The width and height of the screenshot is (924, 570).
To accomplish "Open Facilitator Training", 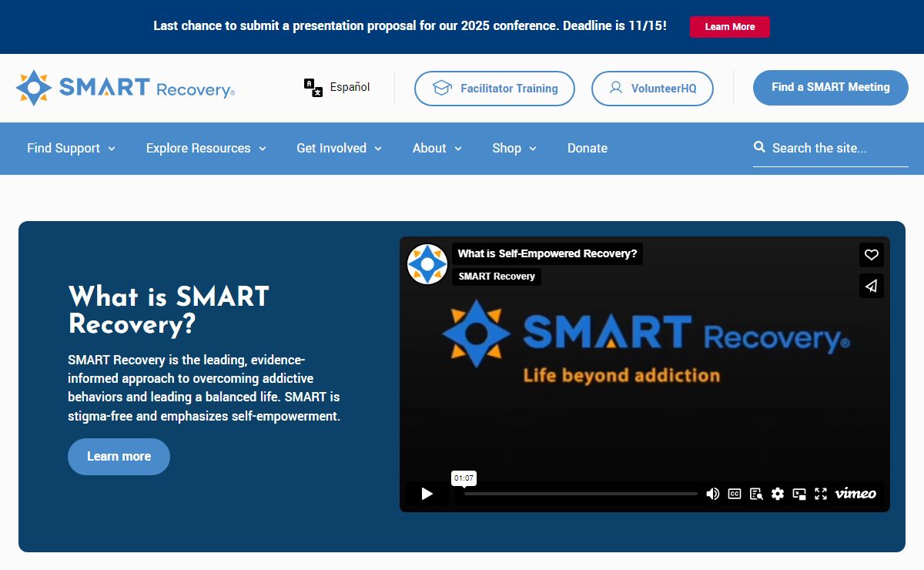I will [x=494, y=89].
